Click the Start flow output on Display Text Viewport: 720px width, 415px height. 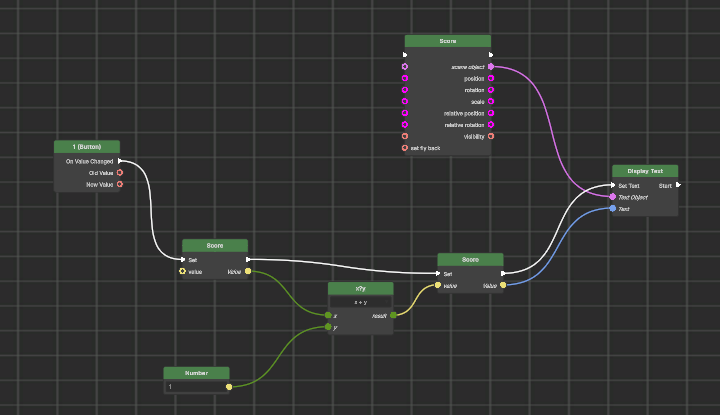tap(677, 185)
